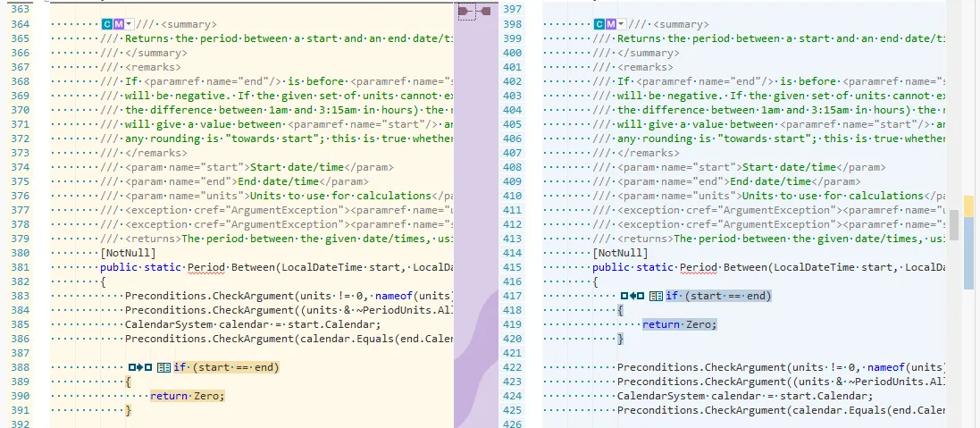Screen dimensions: 980x428
Task: Open the dropdown arrow beside left pane M icon
Action: [x=130, y=24]
